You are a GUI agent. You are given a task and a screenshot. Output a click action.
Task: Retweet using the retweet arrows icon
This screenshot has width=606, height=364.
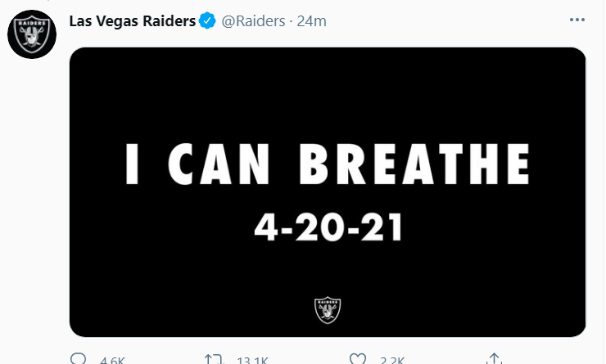tap(215, 358)
